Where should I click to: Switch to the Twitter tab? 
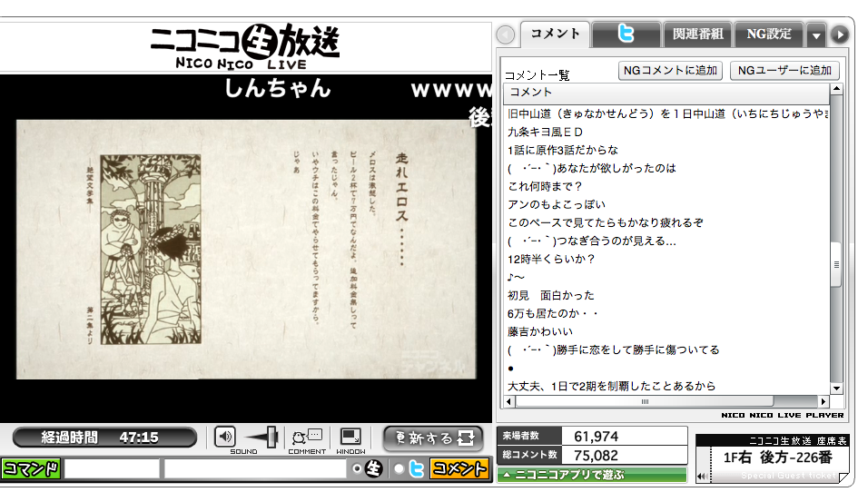click(x=626, y=34)
